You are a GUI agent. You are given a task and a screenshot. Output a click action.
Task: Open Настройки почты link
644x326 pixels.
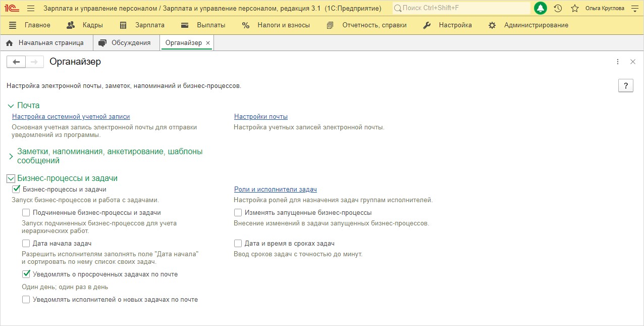pos(261,117)
